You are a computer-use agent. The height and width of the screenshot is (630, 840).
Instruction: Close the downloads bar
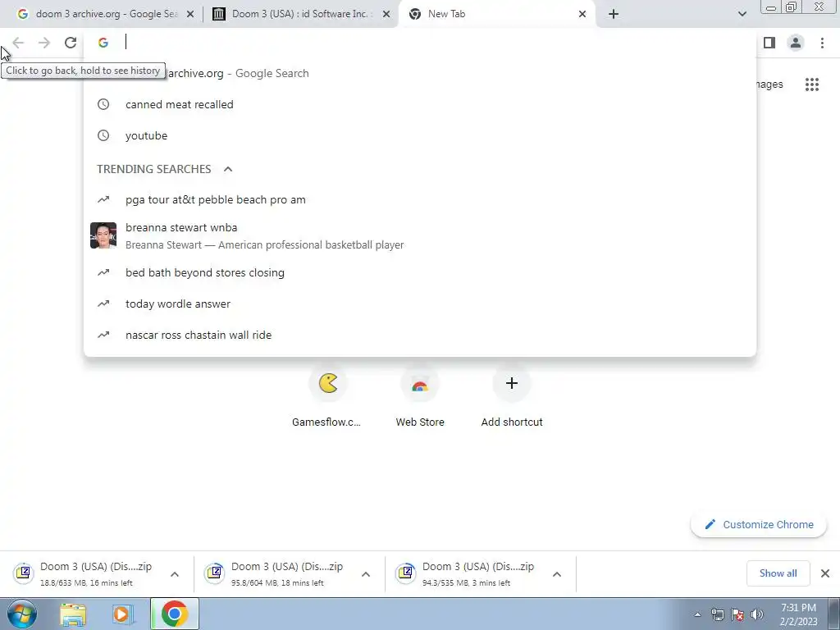(x=825, y=573)
